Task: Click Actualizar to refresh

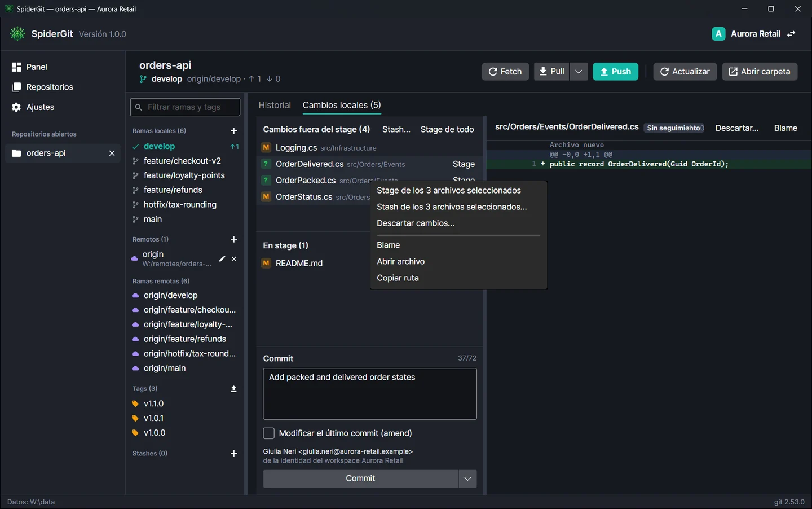Action: coord(685,72)
